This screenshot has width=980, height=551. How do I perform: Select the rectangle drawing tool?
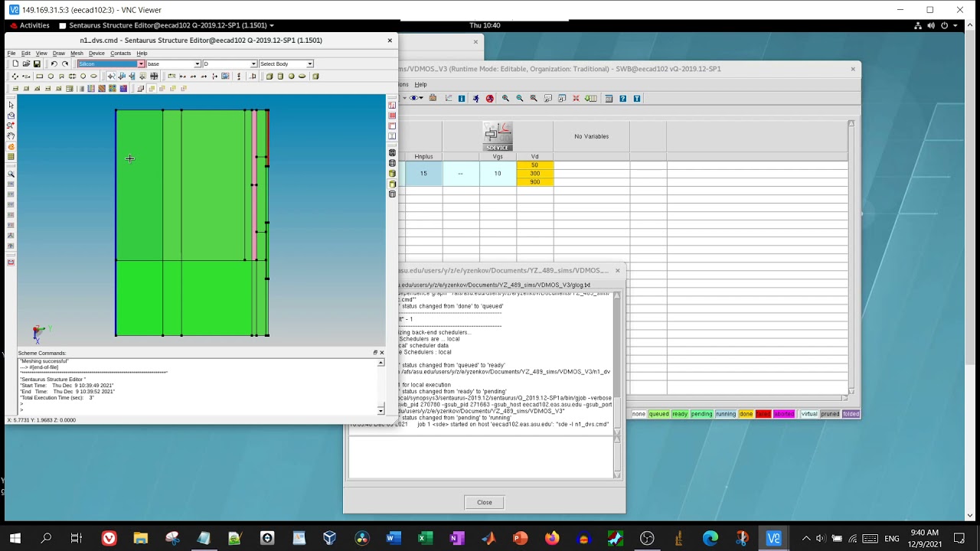click(39, 77)
